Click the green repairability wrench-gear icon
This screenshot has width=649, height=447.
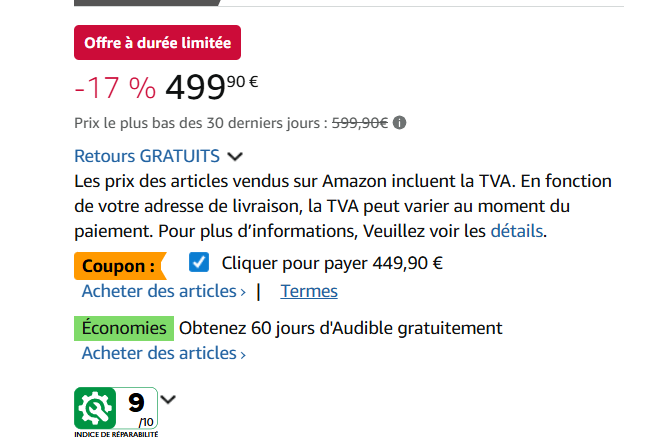[95, 408]
